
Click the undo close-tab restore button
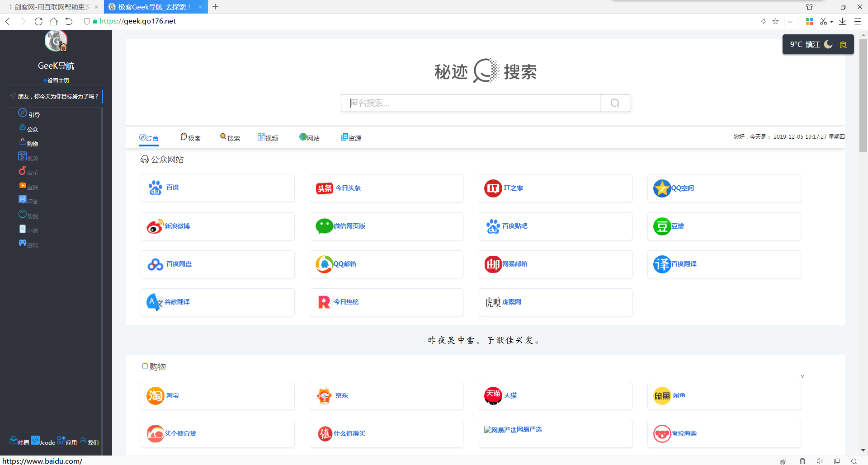(x=69, y=21)
